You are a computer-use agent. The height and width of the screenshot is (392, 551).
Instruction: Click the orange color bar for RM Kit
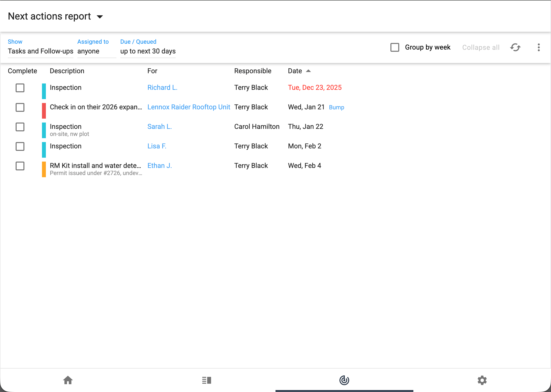click(44, 169)
